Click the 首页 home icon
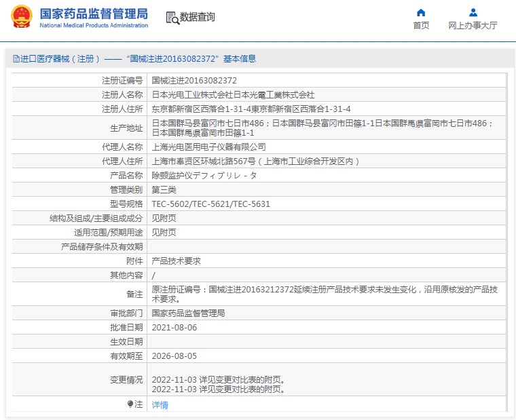This screenshot has width=516, height=420. pos(421,13)
